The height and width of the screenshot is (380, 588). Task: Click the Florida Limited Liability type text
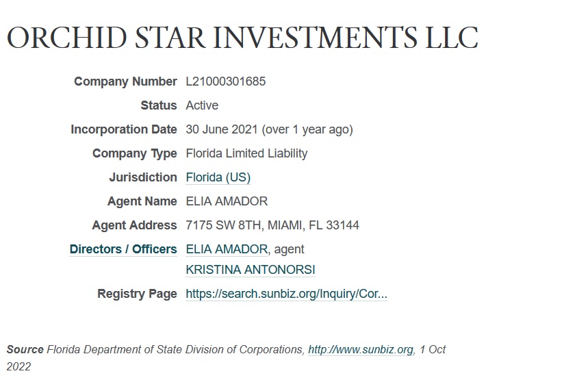point(246,153)
